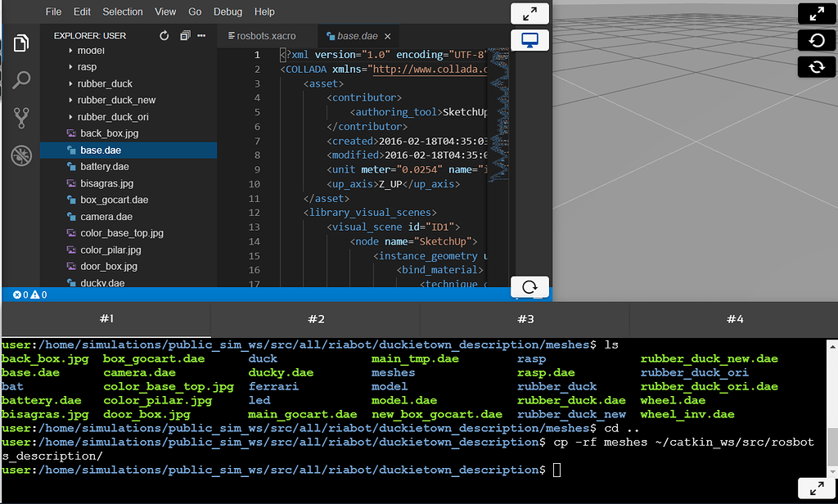Open the Selection menu
Screen dimensions: 838x504
(x=123, y=12)
